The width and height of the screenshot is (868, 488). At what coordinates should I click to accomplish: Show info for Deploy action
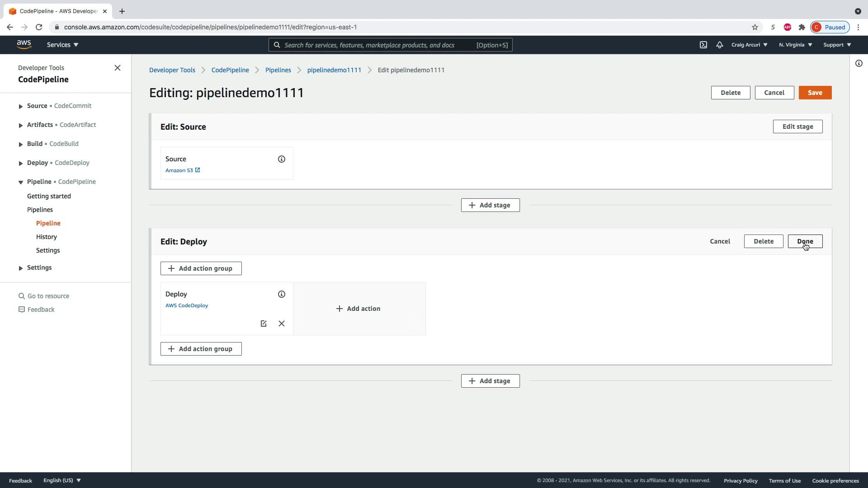pos(282,294)
